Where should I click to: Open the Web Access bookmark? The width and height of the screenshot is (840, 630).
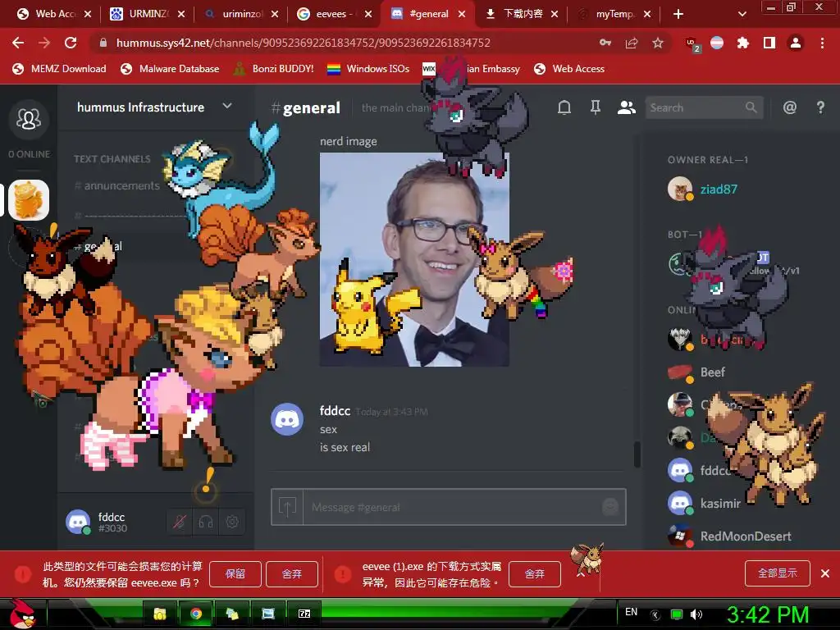coord(569,69)
